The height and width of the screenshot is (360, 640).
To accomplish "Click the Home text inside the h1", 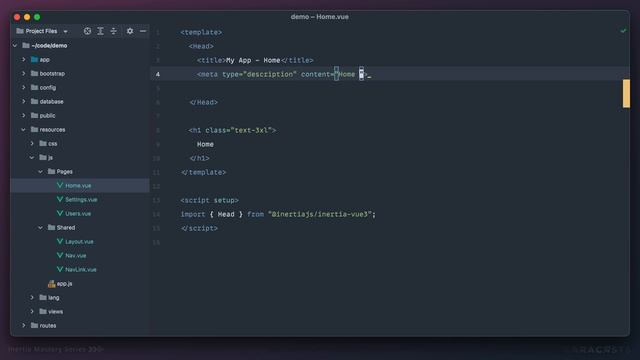I will (x=205, y=144).
